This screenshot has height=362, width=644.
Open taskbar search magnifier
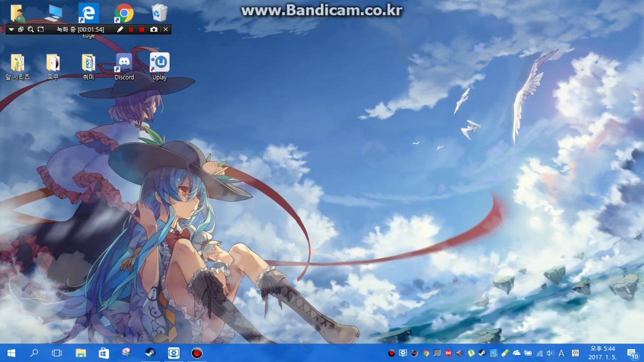coord(34,353)
